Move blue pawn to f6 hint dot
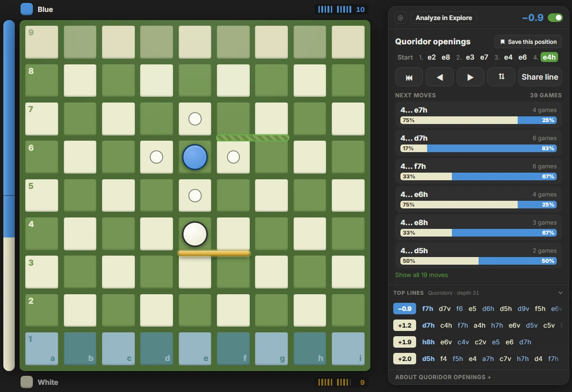 [x=233, y=157]
